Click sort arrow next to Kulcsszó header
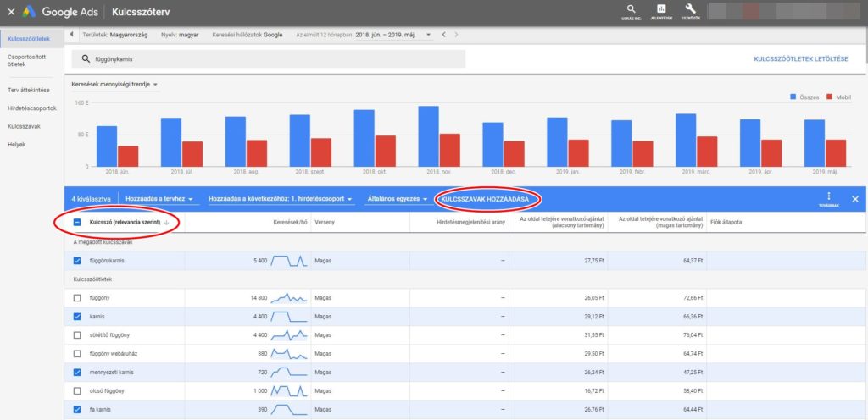 (166, 222)
